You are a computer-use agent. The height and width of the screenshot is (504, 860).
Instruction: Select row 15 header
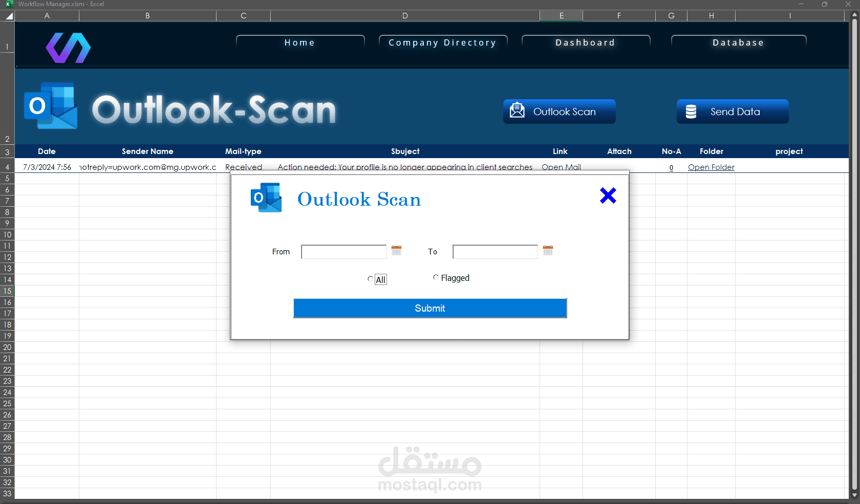(7, 291)
